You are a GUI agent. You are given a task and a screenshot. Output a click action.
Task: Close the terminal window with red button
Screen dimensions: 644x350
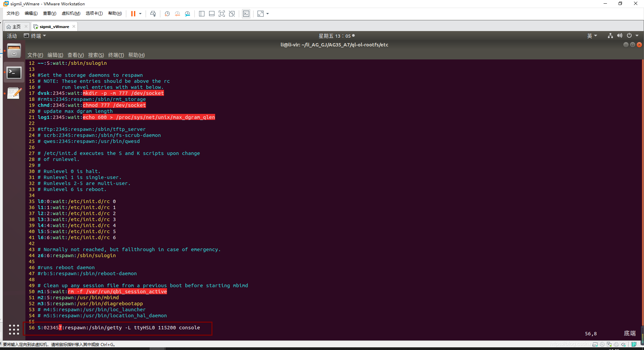click(x=639, y=45)
